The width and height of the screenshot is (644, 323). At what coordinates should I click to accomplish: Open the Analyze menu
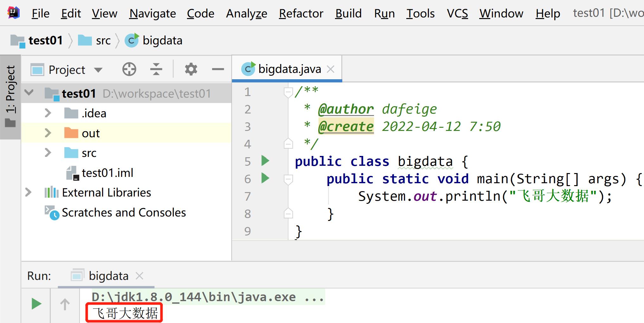click(247, 13)
